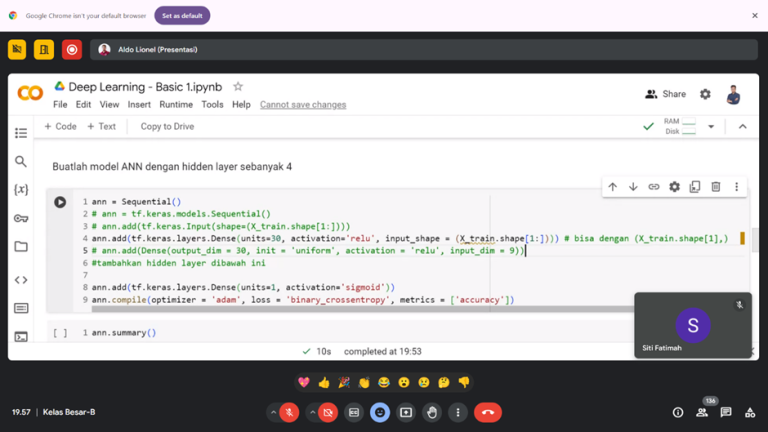Copy link to cell icon

(654, 187)
